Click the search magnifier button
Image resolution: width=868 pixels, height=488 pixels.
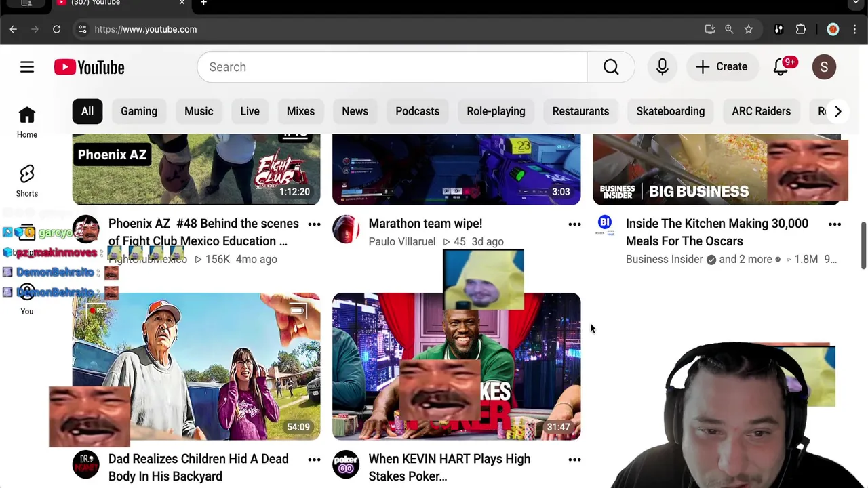point(611,67)
